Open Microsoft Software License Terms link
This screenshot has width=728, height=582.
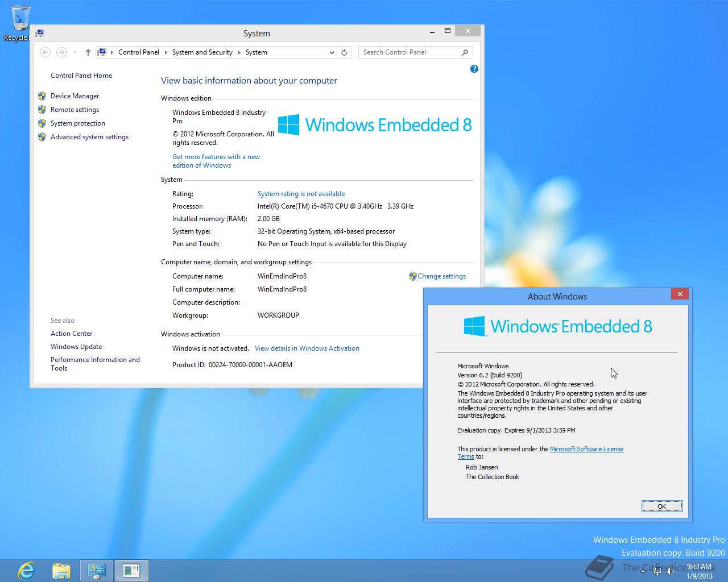click(x=540, y=453)
